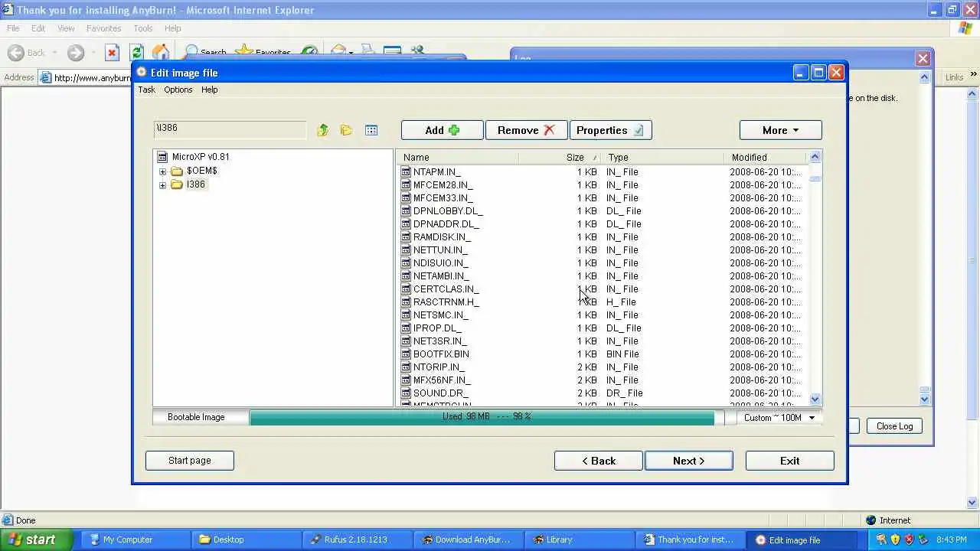Click Internet Explorer Stop icon
980x551 pixels.
112,52
